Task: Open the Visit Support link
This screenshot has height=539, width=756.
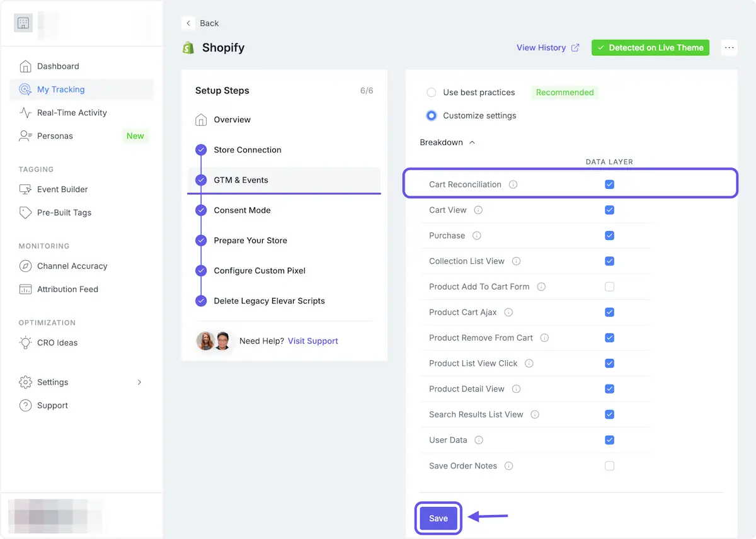Action: (313, 341)
